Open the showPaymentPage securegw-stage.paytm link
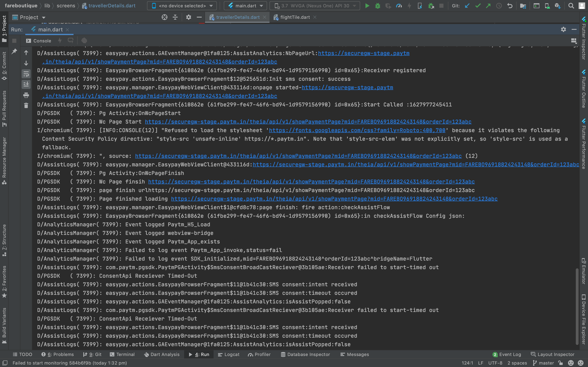Viewport: 588px width, 367px height. tap(308, 122)
